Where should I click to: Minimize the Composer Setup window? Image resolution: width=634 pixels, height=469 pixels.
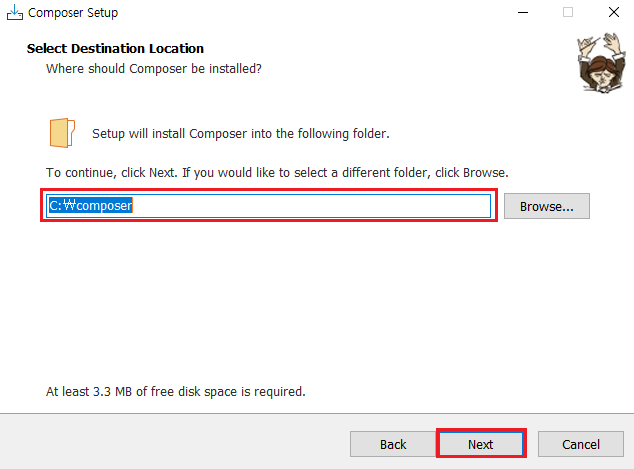[x=523, y=13]
